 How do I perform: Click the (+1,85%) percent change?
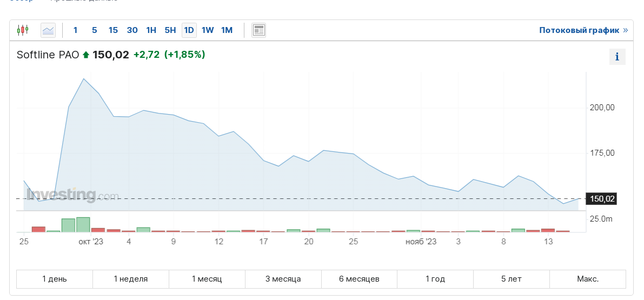coord(184,55)
